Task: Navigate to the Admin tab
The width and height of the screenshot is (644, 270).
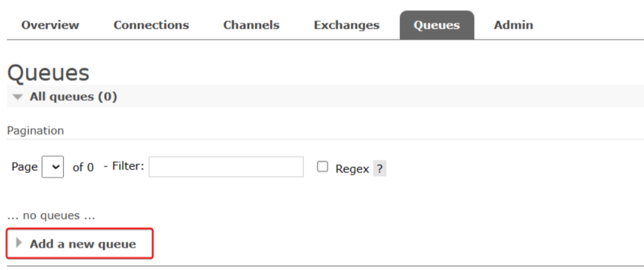Action: pos(513,25)
